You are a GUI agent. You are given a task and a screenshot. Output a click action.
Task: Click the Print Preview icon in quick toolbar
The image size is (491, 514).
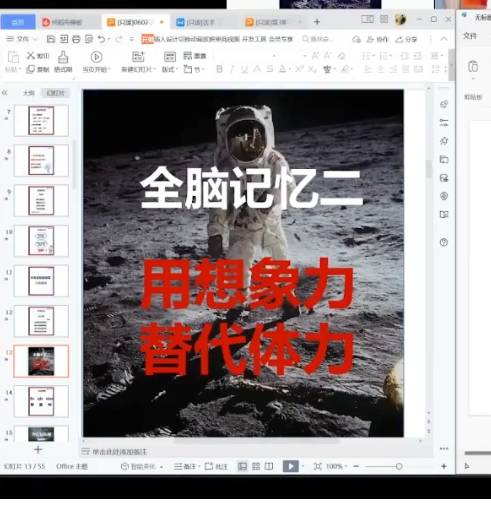89,39
